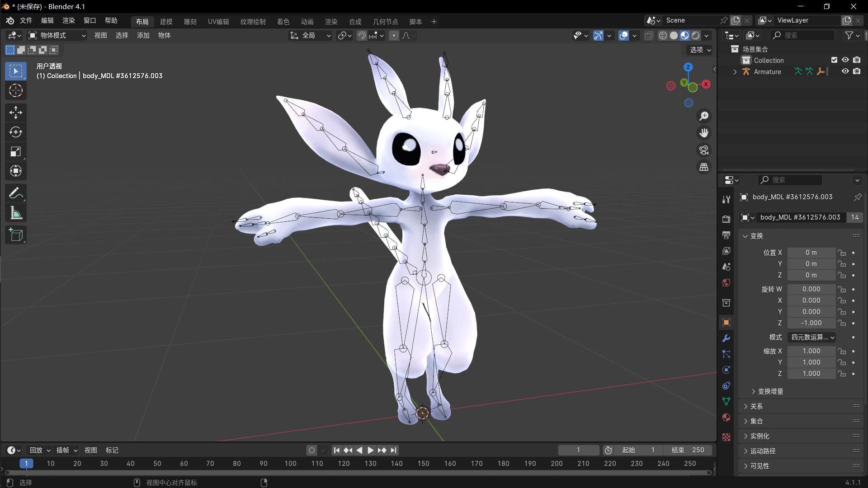Open the 物体模式 mode dropdown

57,35
